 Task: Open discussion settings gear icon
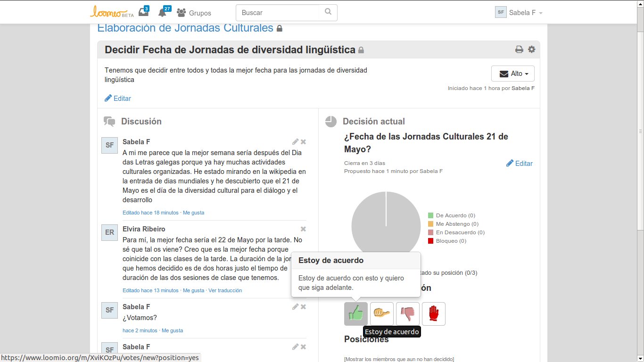coord(532,49)
